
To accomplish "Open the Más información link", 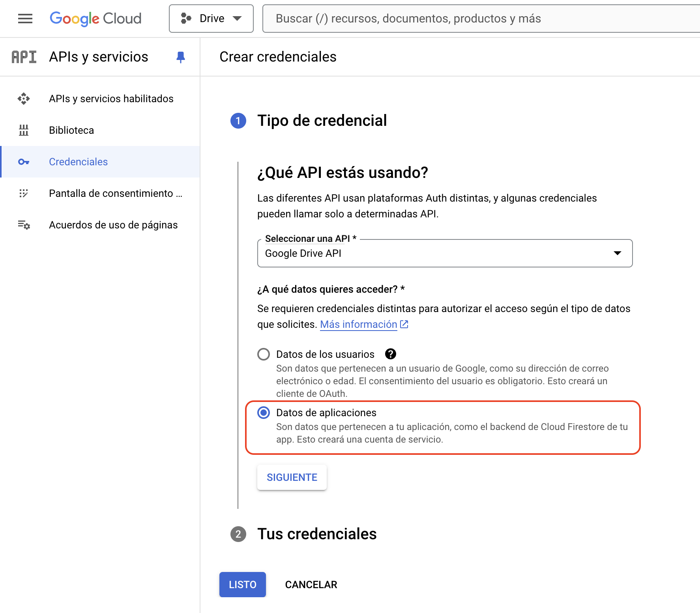I will point(359,324).
